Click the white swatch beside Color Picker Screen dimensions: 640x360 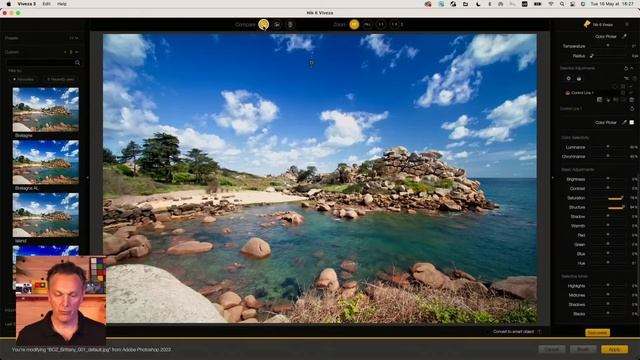pyautogui.click(x=632, y=122)
